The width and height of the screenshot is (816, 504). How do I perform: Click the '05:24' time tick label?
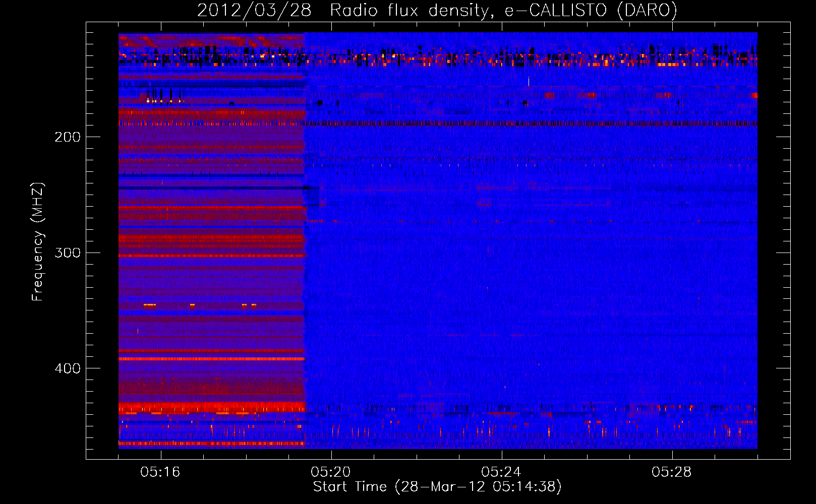pyautogui.click(x=501, y=472)
